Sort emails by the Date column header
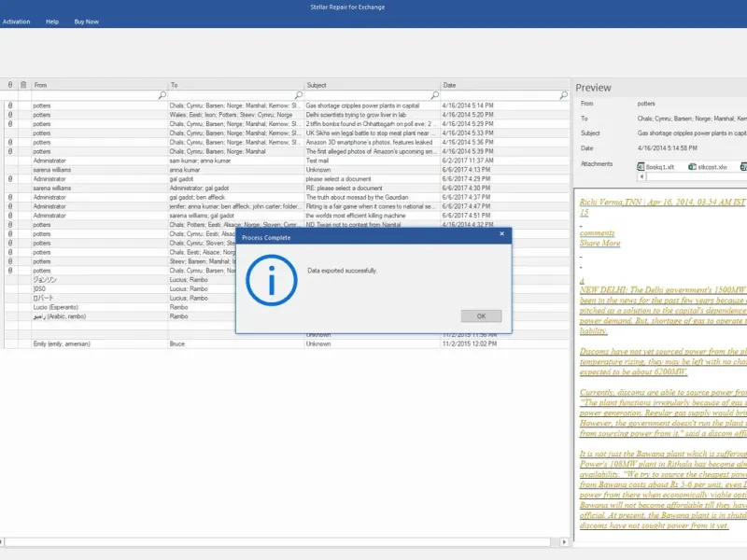747x560 pixels. tap(505, 85)
